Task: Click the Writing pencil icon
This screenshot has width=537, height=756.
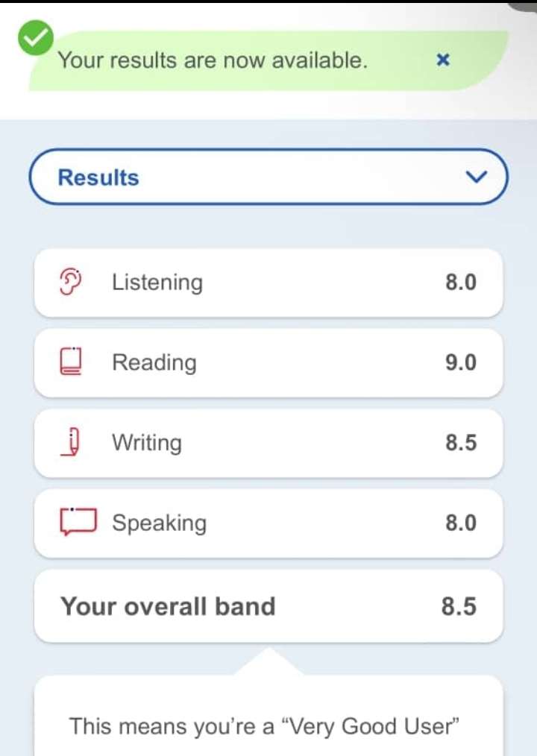Action: pyautogui.click(x=72, y=442)
